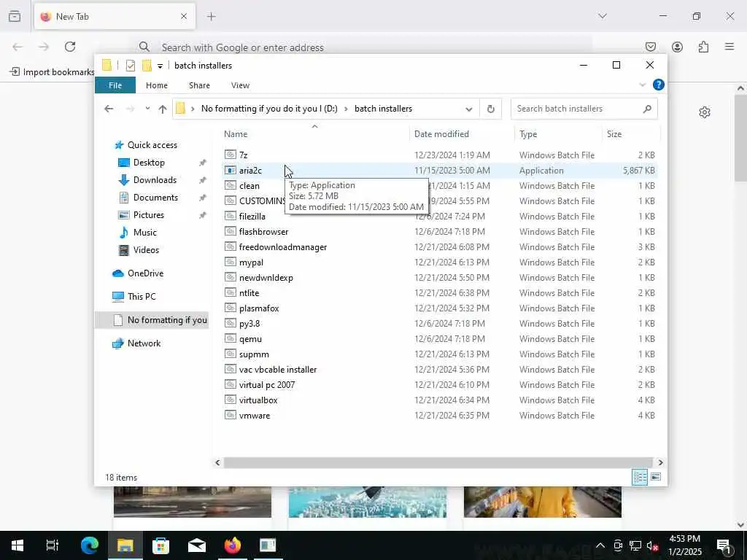Open Microsoft Store from taskbar
Image resolution: width=747 pixels, height=560 pixels.
(x=160, y=545)
